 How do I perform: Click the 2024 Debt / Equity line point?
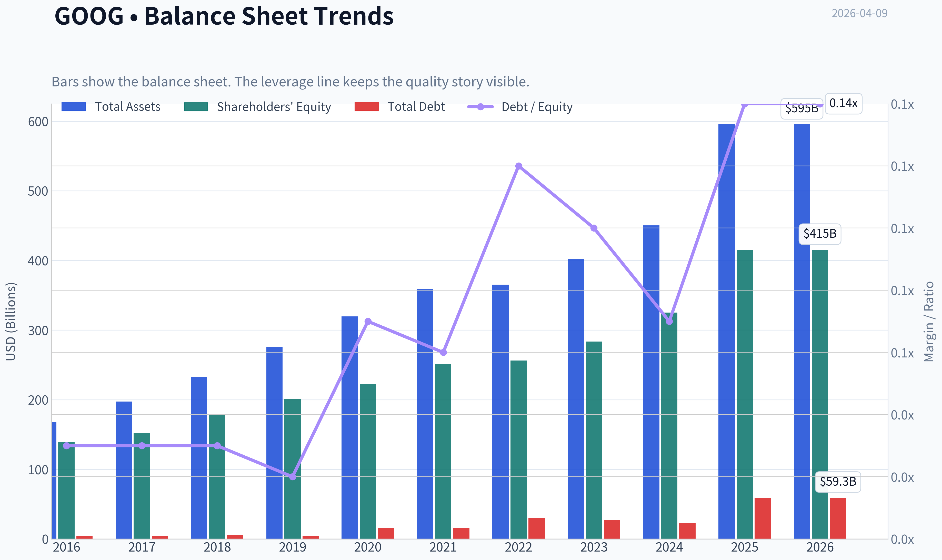point(669,322)
